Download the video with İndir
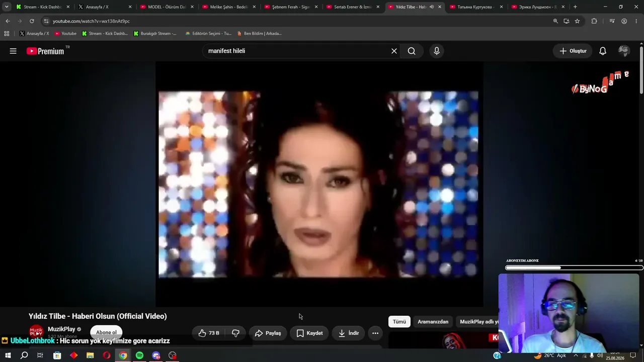The width and height of the screenshot is (644, 362). pyautogui.click(x=349, y=333)
